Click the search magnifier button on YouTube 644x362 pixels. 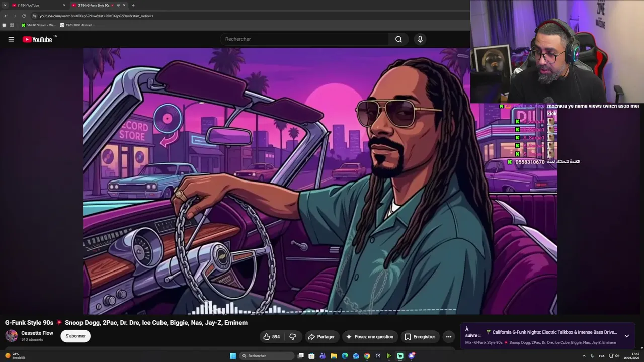click(x=398, y=39)
